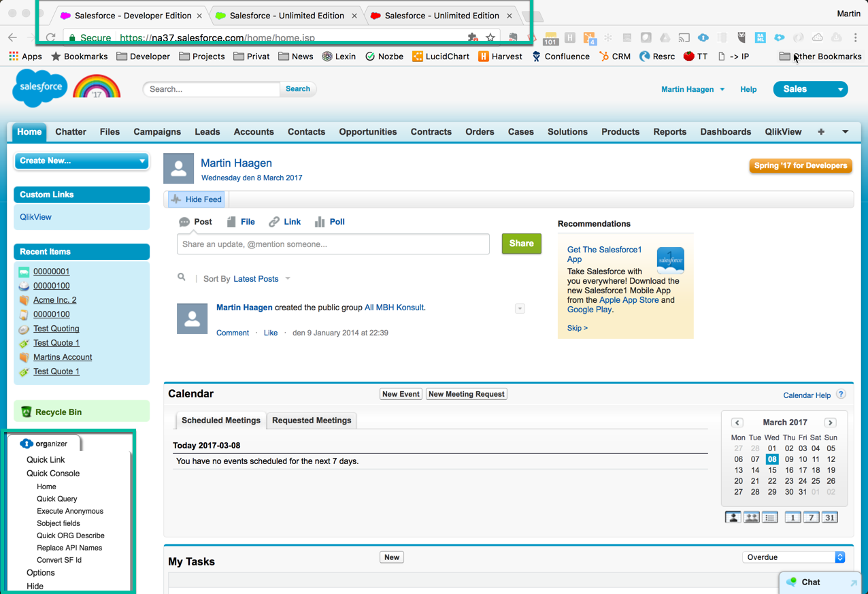The image size is (868, 594).
Task: Open the Dashboards tab
Action: click(726, 132)
